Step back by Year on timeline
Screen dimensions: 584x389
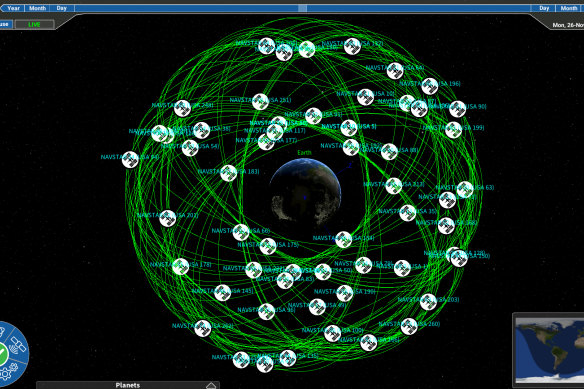pos(13,8)
